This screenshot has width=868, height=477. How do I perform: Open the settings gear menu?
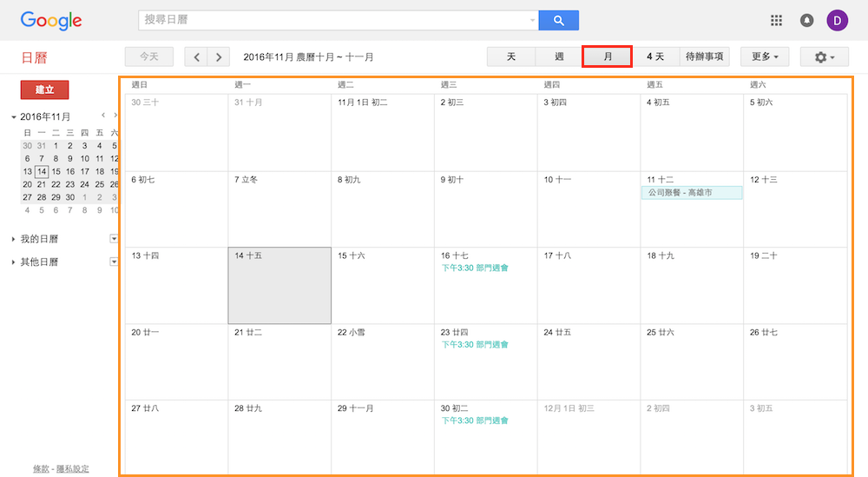click(x=824, y=57)
